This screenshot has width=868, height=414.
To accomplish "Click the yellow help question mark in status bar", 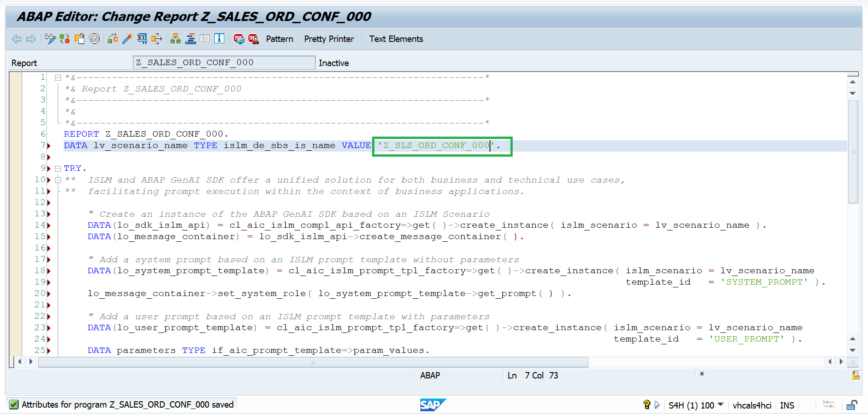I will pos(646,404).
